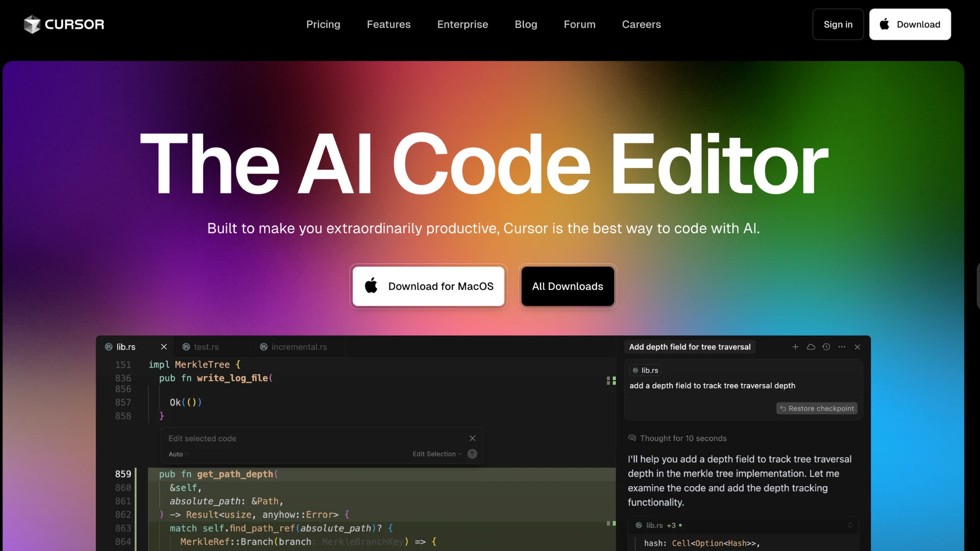Click the 'add a depth field' prompt text
The height and width of the screenshot is (551, 980).
click(712, 386)
